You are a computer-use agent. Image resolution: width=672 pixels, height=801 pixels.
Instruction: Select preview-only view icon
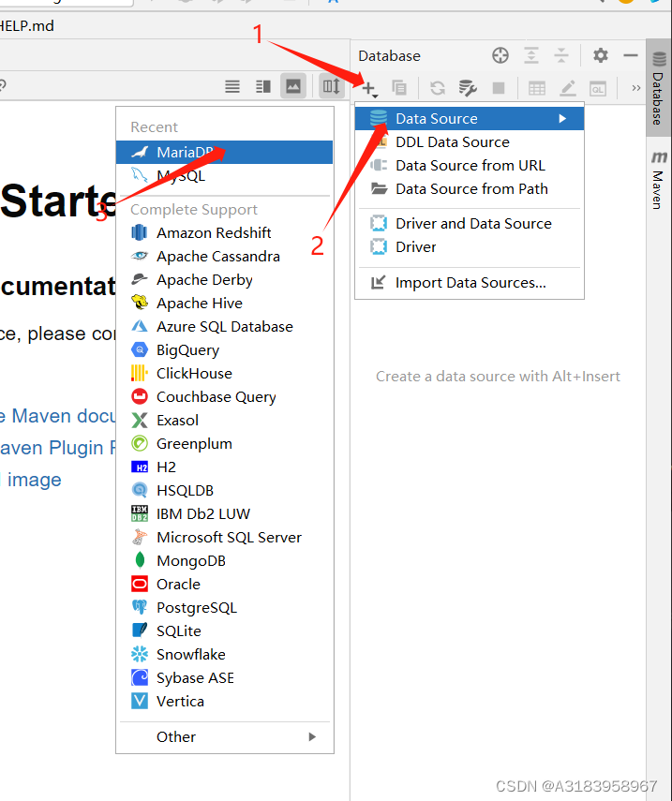293,86
